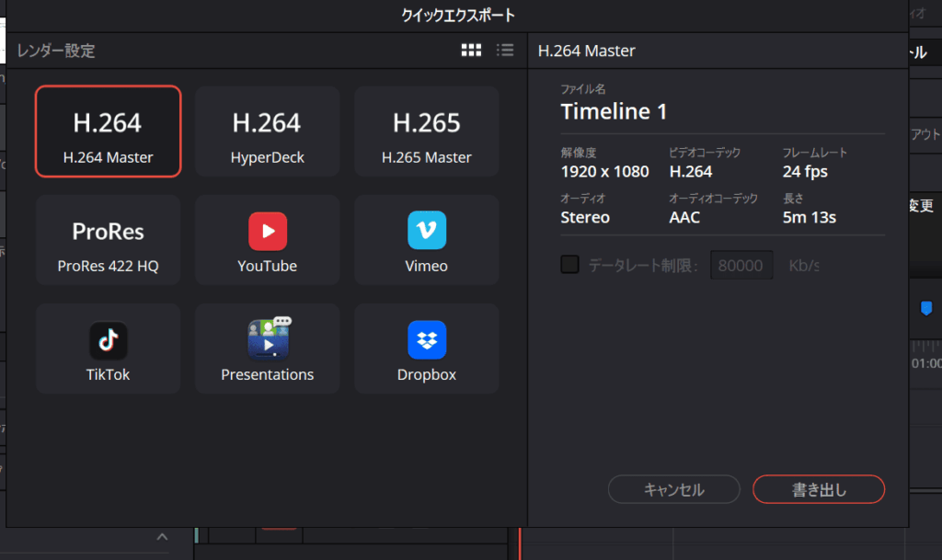Expand the chevron below the dialog
This screenshot has width=942, height=560.
click(162, 537)
